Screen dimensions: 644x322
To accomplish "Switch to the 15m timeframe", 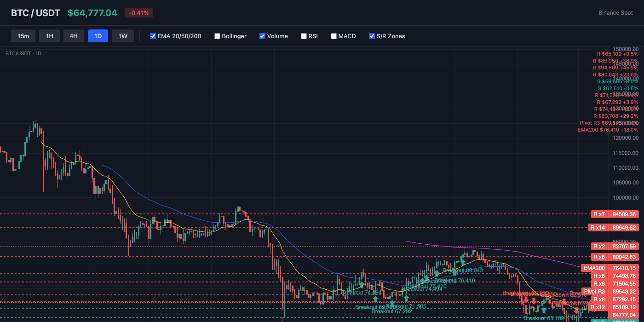I will 23,36.
